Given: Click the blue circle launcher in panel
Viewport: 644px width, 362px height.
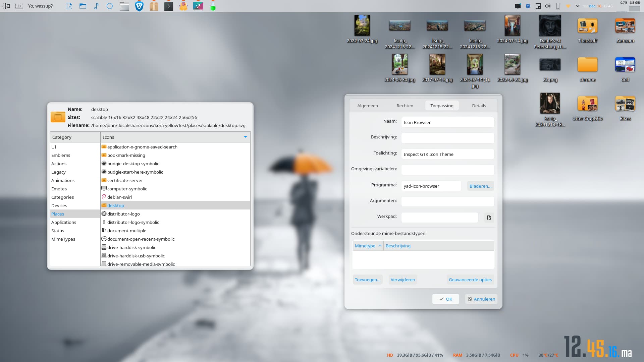Looking at the screenshot, I should point(110,6).
